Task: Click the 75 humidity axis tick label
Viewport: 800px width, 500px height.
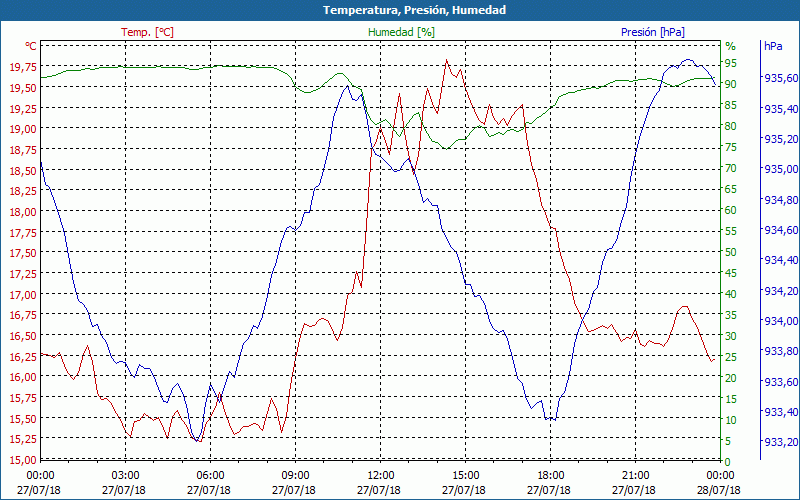Action: (x=731, y=147)
